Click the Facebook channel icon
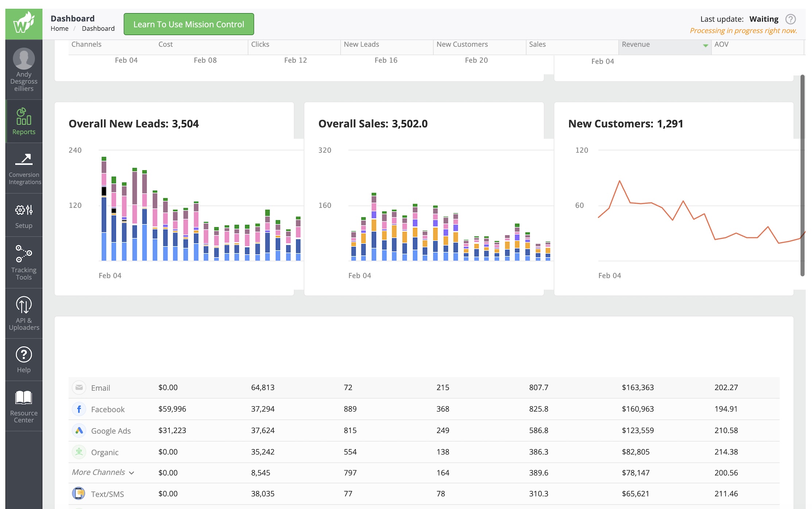The height and width of the screenshot is (509, 812). pyautogui.click(x=79, y=409)
